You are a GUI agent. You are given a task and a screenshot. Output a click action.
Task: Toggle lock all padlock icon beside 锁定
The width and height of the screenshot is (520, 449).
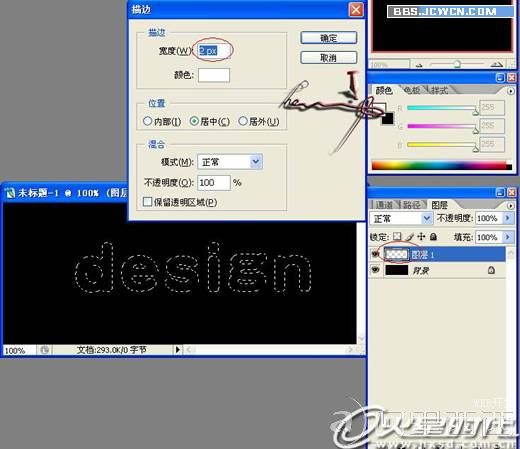(x=433, y=237)
